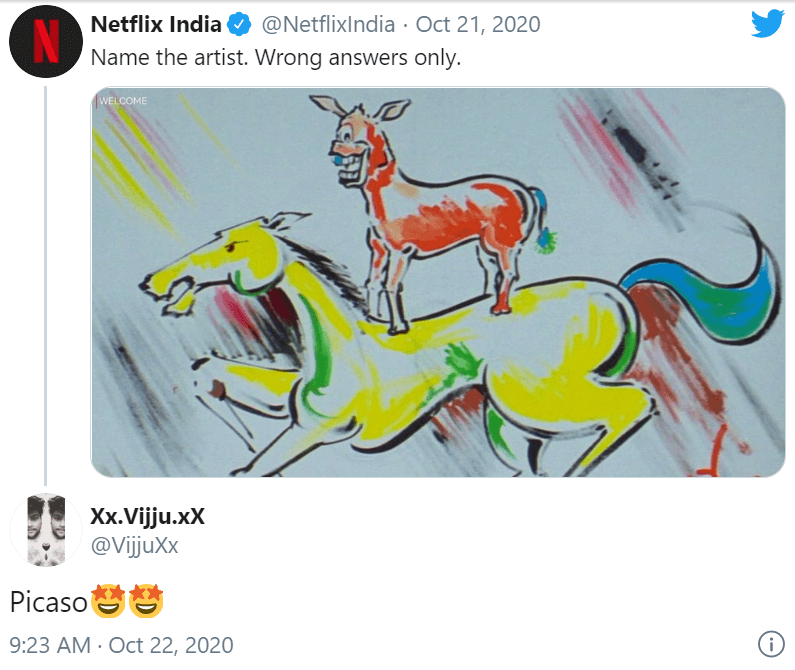Click the vertical thread line between tweets
Screen dimensions: 795x670
pos(46,280)
